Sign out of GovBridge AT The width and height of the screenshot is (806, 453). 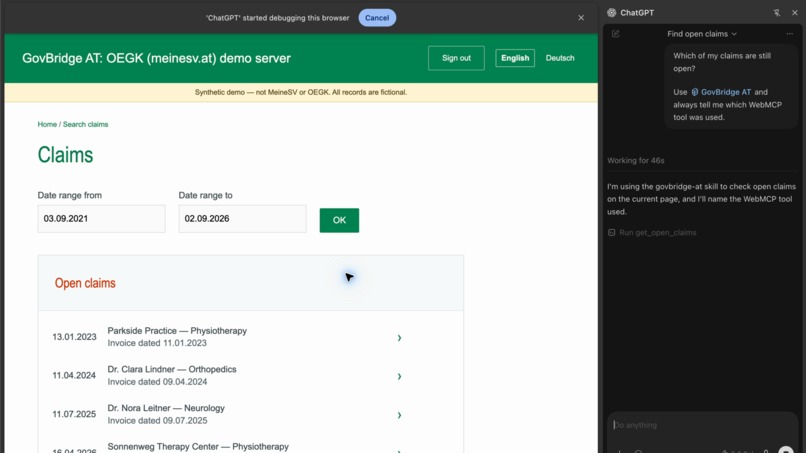456,58
